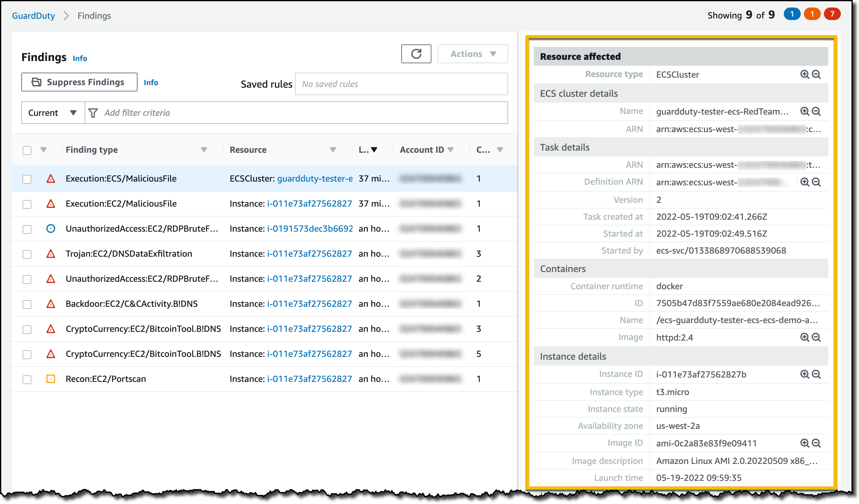Click Info link next to Findings heading
Image resolution: width=859 pixels, height=504 pixels.
(80, 58)
